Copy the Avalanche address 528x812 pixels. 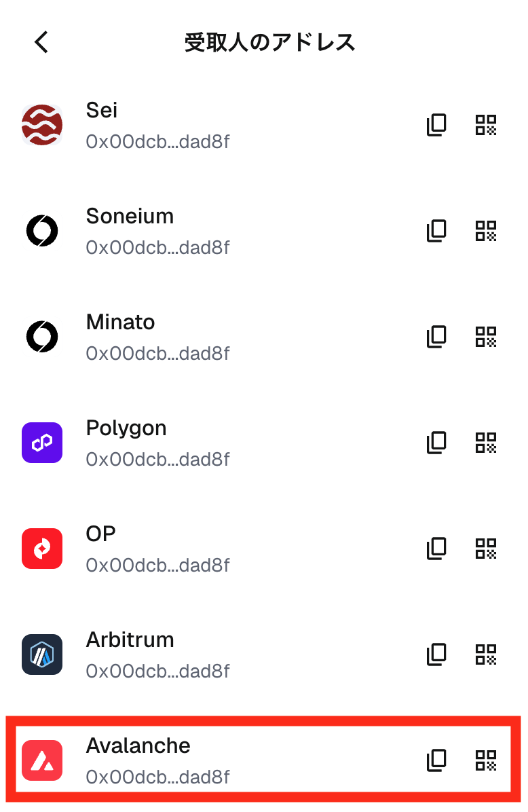(x=436, y=760)
